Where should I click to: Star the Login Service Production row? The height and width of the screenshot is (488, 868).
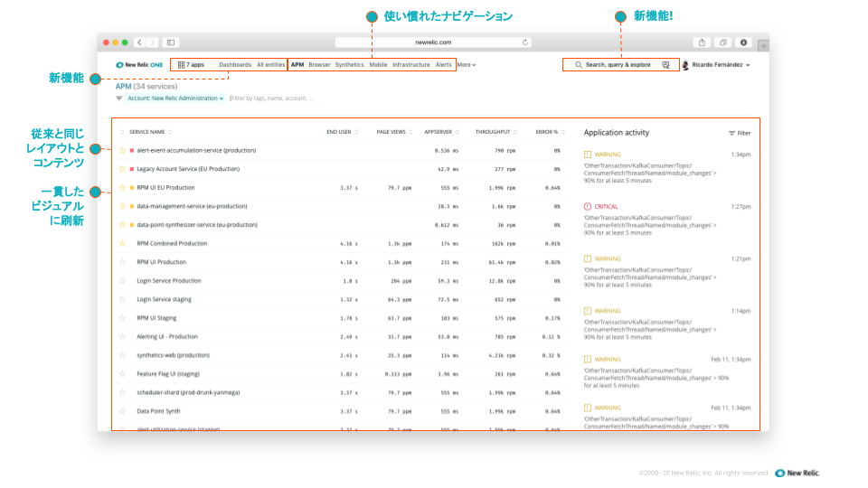(122, 280)
